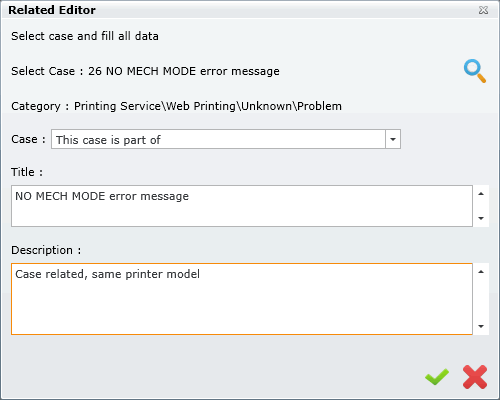Cancel with the red X icon

[475, 377]
